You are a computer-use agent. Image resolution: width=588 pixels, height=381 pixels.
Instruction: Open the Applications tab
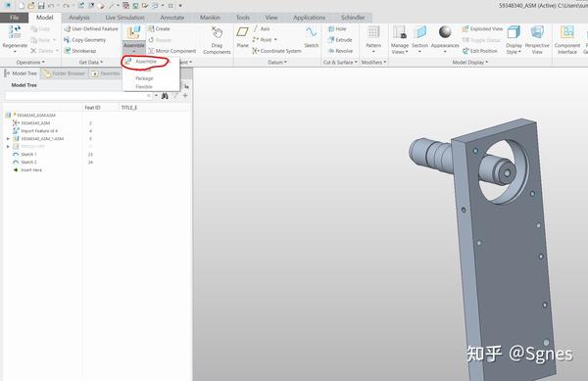tap(310, 18)
